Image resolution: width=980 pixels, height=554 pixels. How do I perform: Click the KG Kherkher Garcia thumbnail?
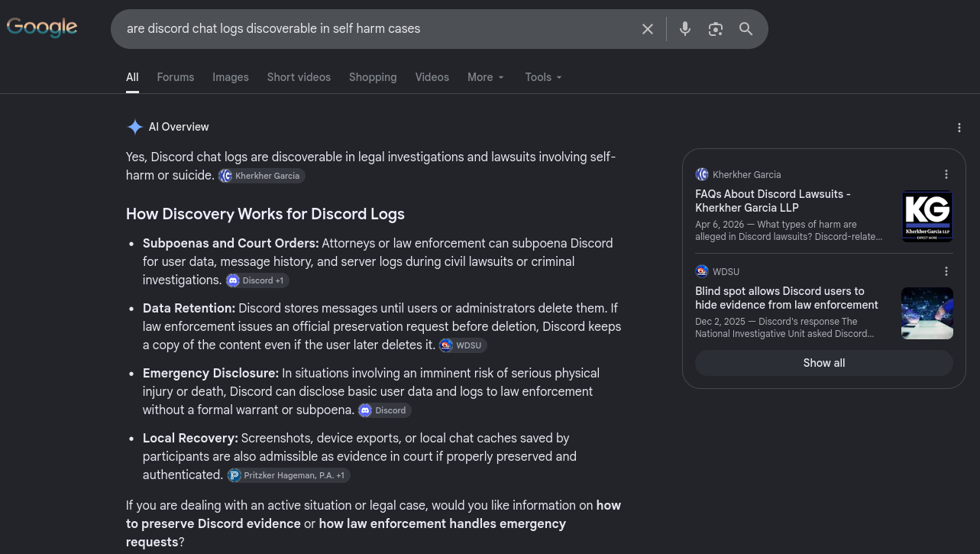[927, 216]
